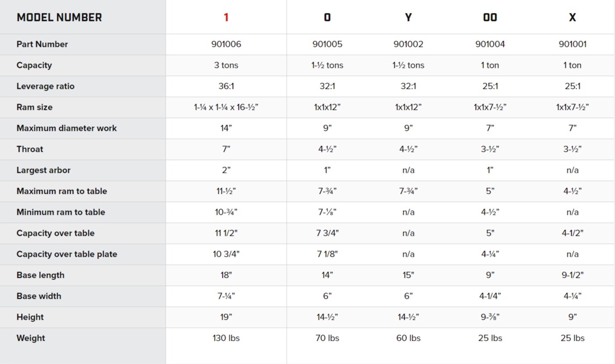Select part number 901006
615x364 pixels.
click(226, 44)
